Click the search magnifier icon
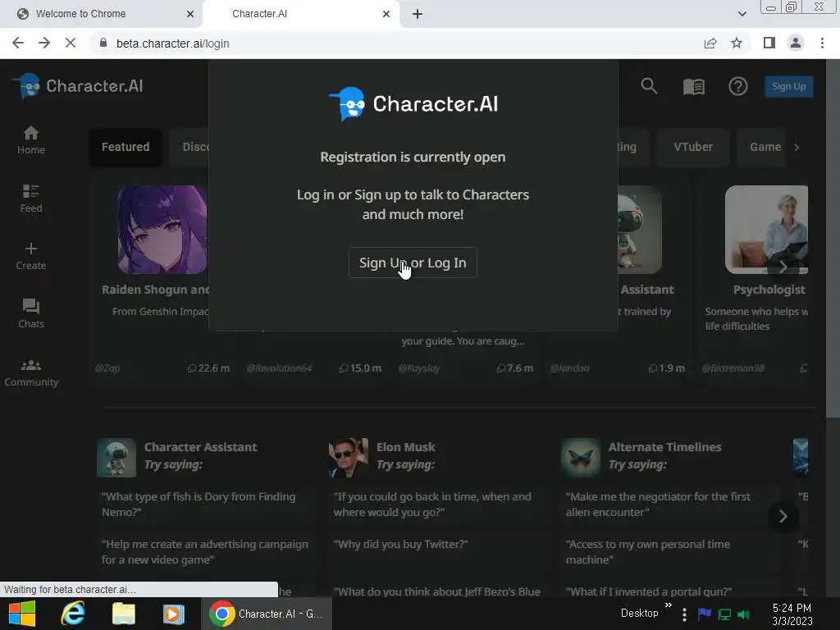 (x=649, y=85)
